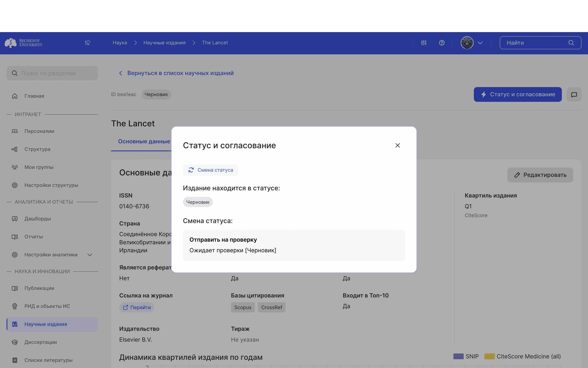Click The Lancet page title
The image size is (588, 368).
pos(133,124)
